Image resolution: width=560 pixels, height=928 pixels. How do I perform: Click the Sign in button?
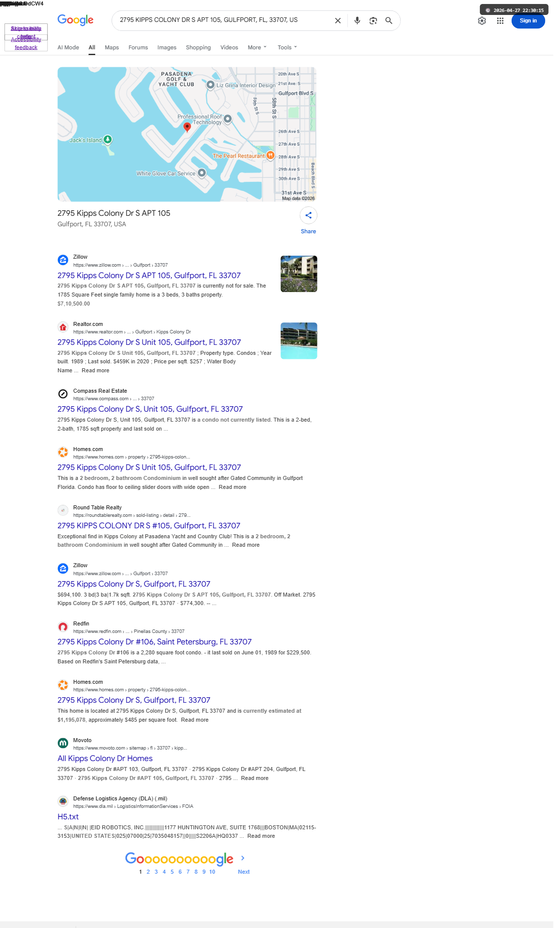point(528,20)
